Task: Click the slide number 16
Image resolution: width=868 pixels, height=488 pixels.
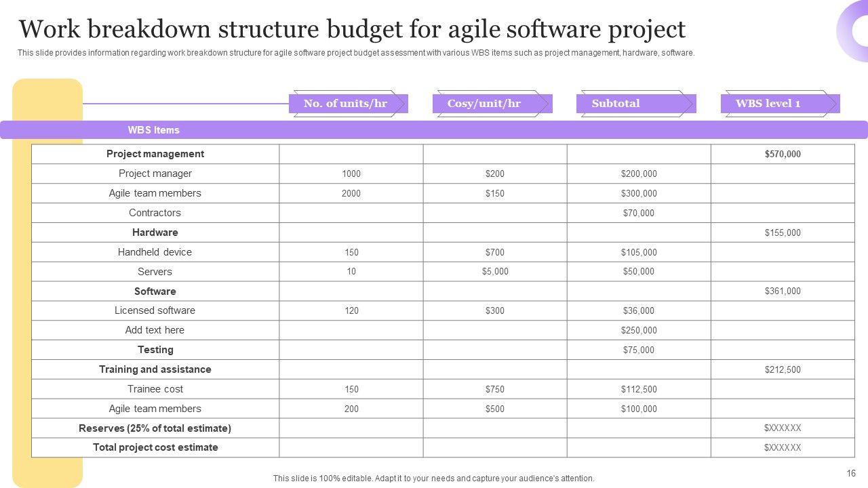Action: click(851, 474)
